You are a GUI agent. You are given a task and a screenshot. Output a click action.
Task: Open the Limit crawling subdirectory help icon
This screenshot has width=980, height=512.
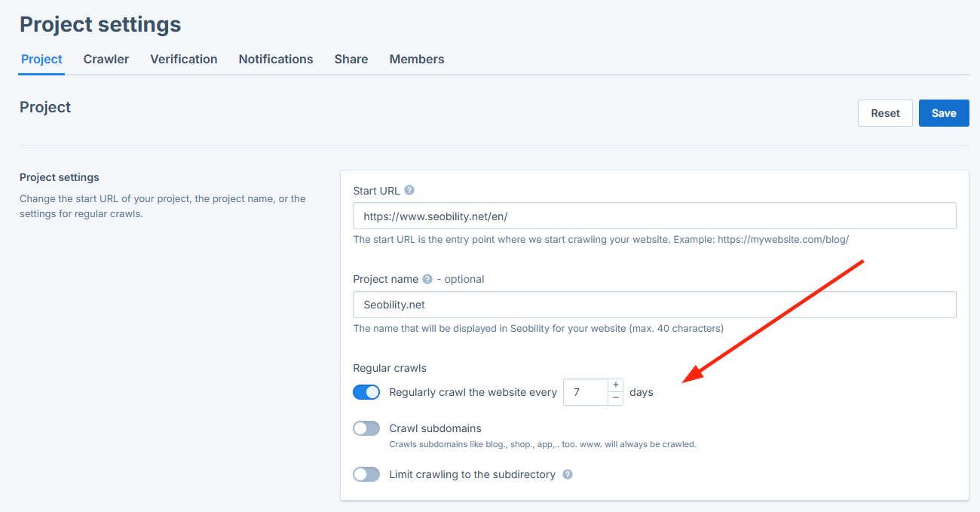coord(567,474)
